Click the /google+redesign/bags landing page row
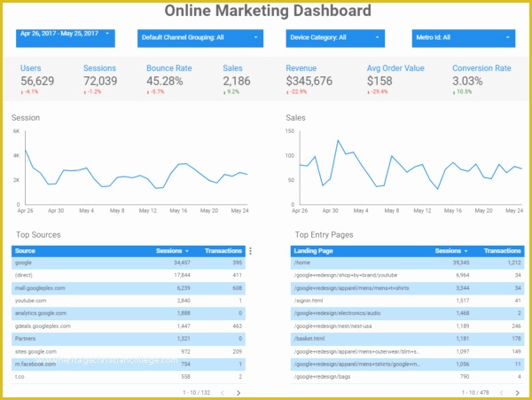Viewport: 532px width, 400px height. [x=407, y=377]
